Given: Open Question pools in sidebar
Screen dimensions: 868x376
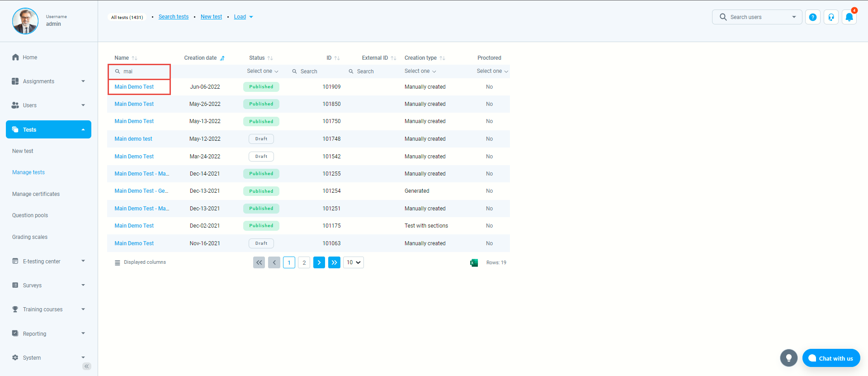Looking at the screenshot, I should pyautogui.click(x=30, y=215).
